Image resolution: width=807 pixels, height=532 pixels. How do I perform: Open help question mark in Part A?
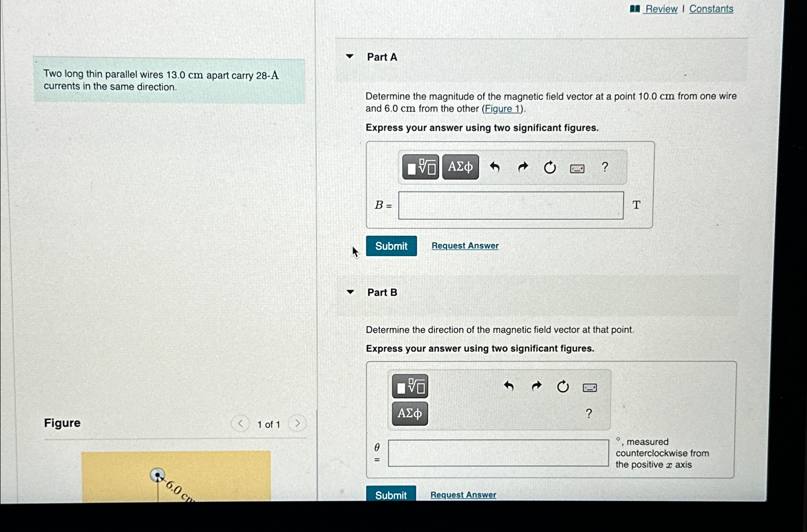605,167
